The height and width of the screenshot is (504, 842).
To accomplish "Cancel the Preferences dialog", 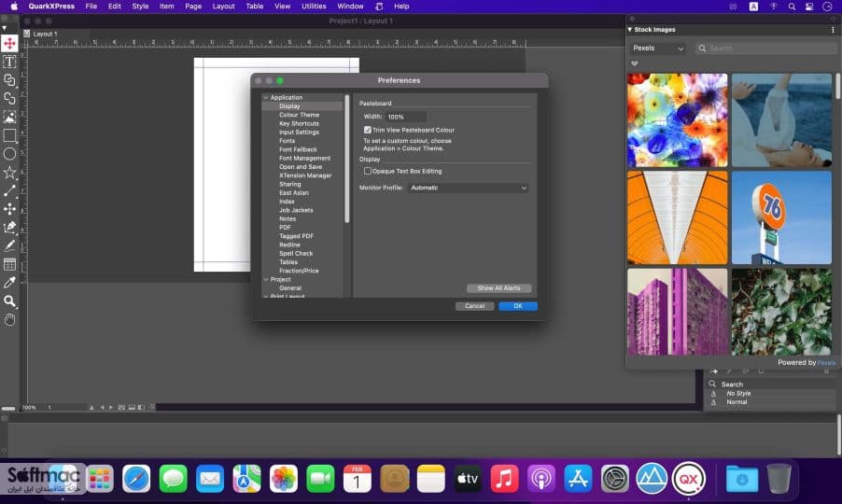I will [x=475, y=306].
